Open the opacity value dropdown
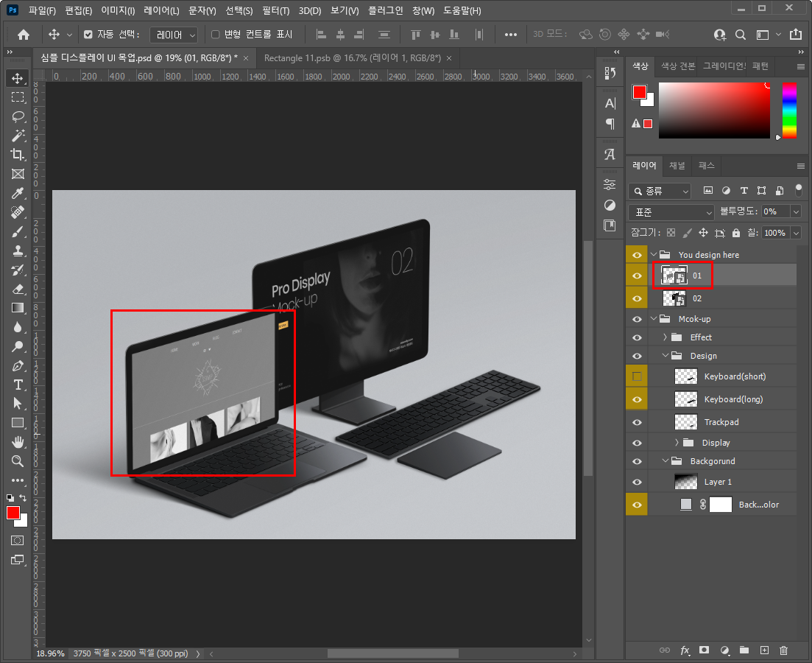812x663 pixels. 796,211
